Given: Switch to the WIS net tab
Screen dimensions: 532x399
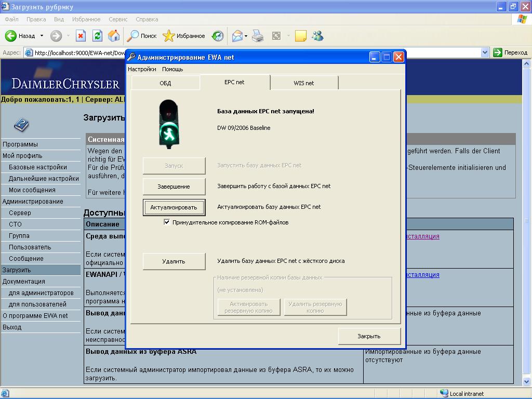Looking at the screenshot, I should pos(303,83).
